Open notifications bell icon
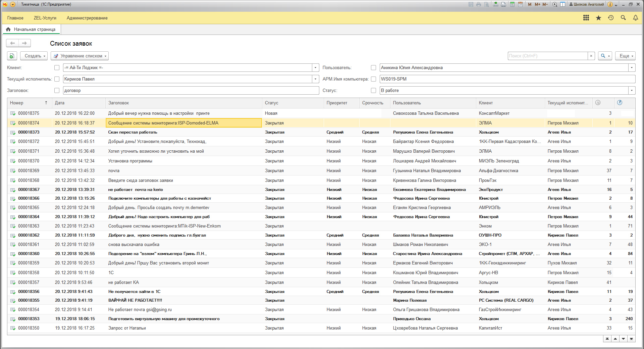This screenshot has height=349, width=644. 636,18
